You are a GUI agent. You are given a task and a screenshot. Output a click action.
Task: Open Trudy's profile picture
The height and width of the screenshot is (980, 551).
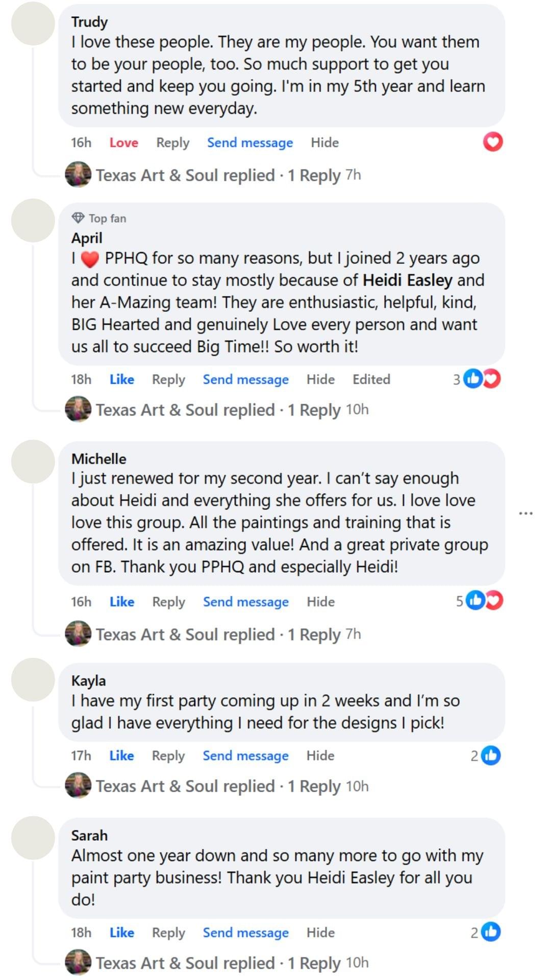[x=33, y=23]
